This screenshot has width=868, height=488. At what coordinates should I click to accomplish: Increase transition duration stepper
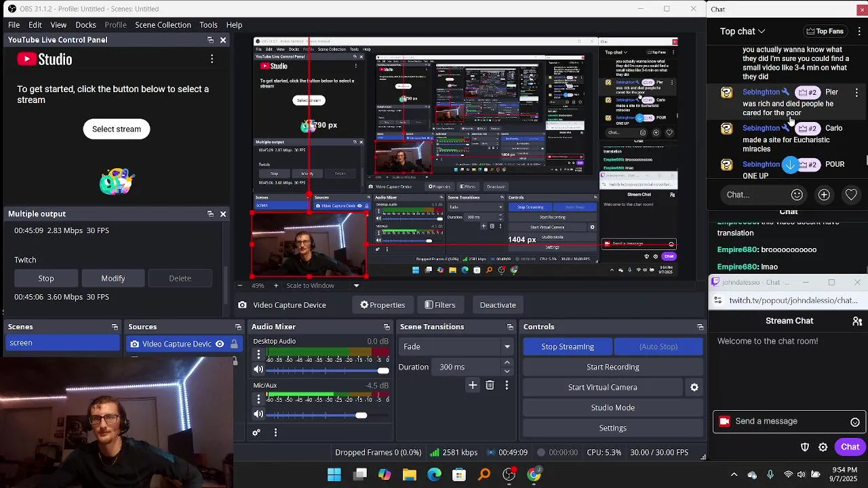coord(507,363)
